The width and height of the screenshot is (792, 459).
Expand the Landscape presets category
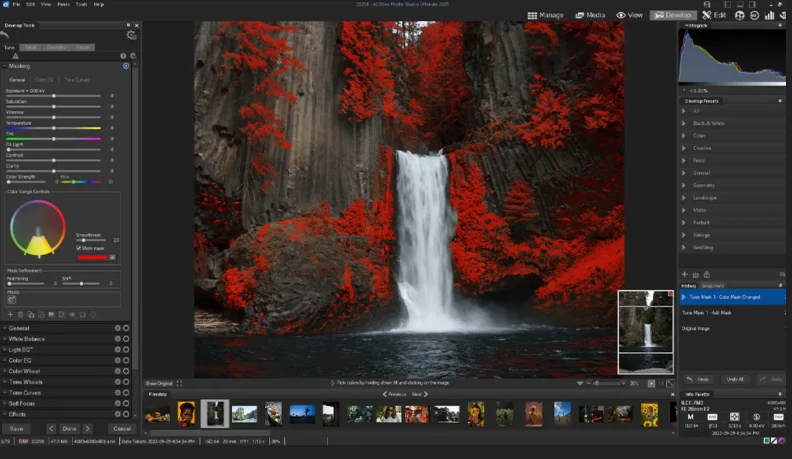tap(684, 198)
